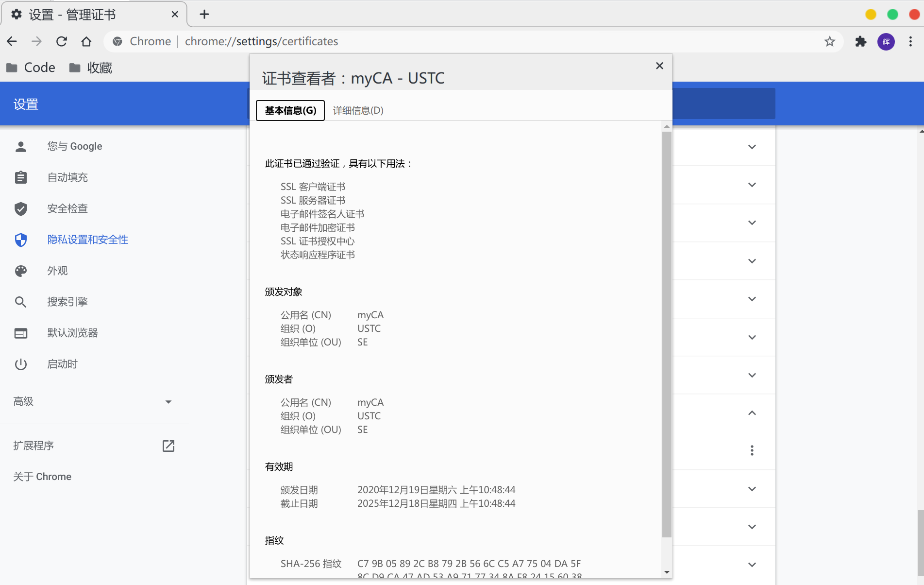The image size is (924, 585).
Task: Click the external link icon next to 扩展程序
Action: pyautogui.click(x=168, y=446)
